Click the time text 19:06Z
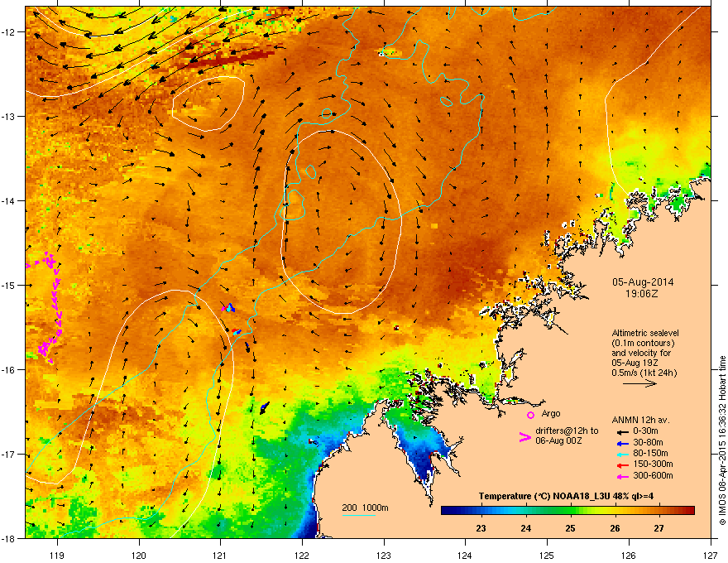The image size is (728, 563). tap(642, 294)
